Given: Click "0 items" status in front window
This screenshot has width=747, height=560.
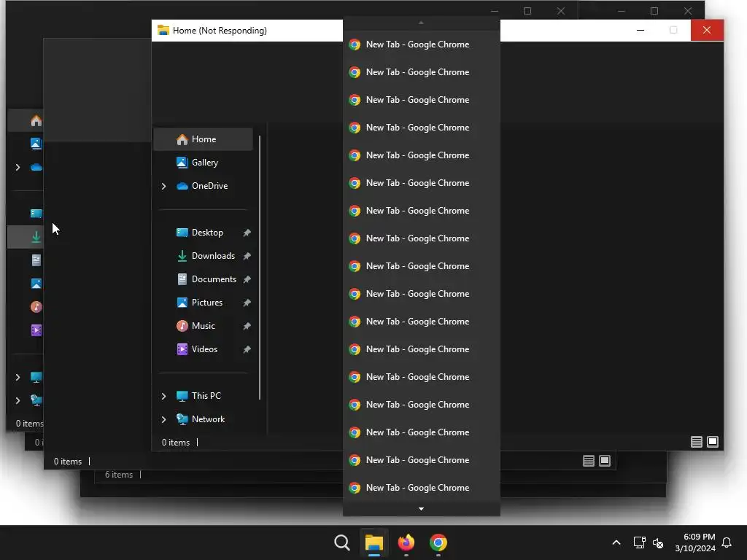Looking at the screenshot, I should [176, 443].
